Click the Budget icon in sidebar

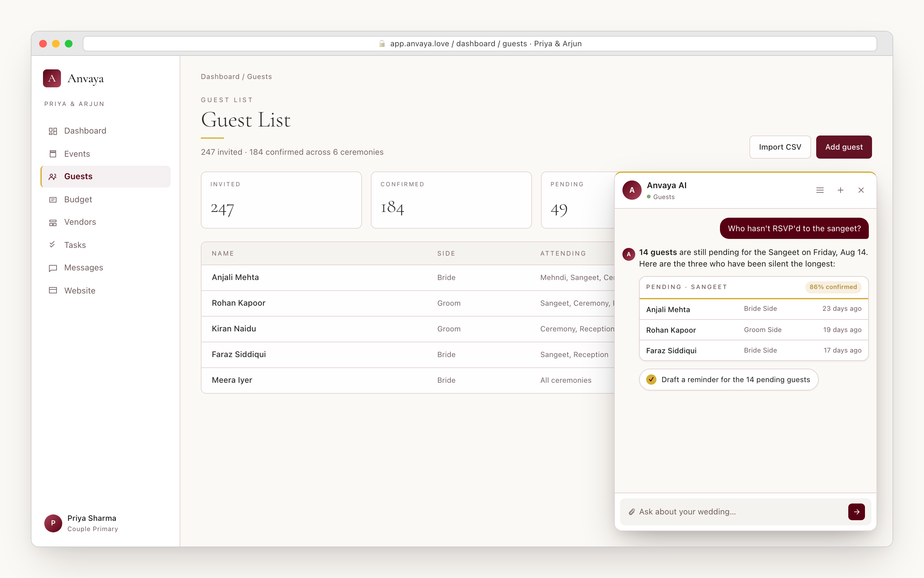(x=53, y=199)
